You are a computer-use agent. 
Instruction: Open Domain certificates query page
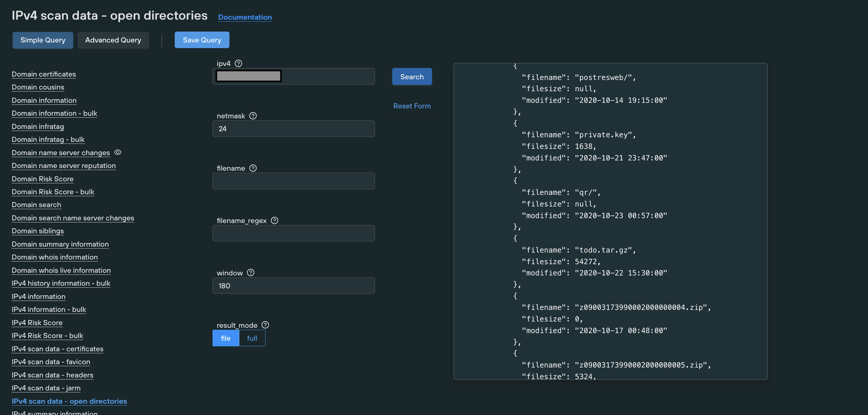pyautogui.click(x=44, y=74)
